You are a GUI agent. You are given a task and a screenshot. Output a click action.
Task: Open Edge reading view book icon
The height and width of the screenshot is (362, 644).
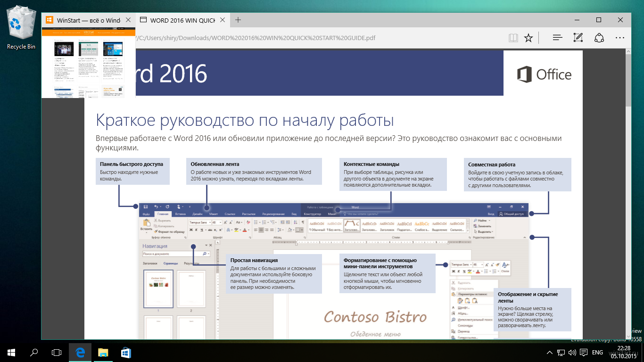click(x=513, y=38)
